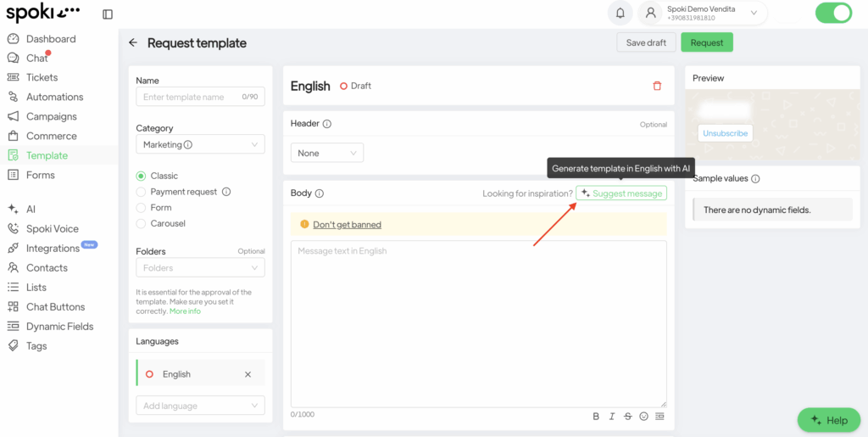Apply strikethrough formatting in body toolbar
Viewport: 868px width, 437px height.
pos(627,416)
